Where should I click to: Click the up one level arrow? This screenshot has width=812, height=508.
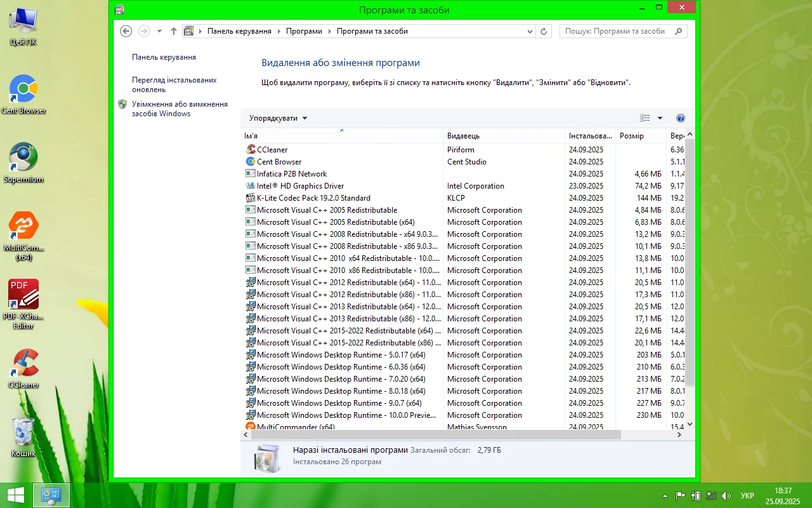click(173, 31)
